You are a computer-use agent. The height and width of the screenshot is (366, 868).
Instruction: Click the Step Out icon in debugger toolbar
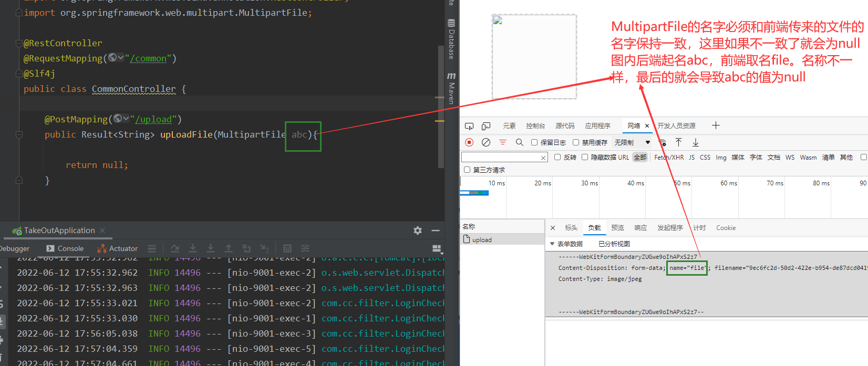point(229,248)
